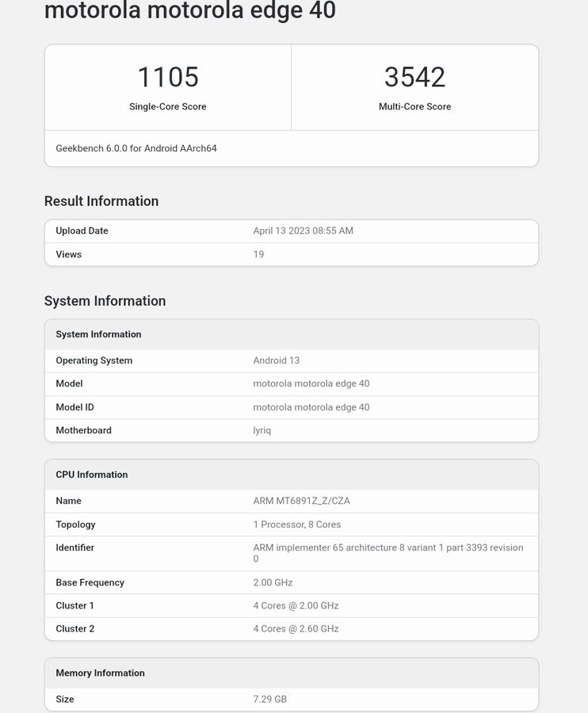588x713 pixels.
Task: Click the single-core score 1105
Action: coord(168,77)
